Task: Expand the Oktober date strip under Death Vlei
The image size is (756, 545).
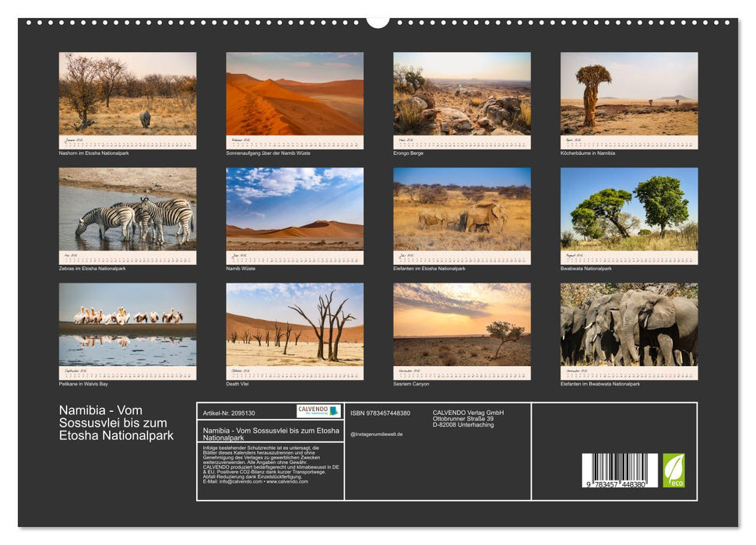Action: point(292,372)
